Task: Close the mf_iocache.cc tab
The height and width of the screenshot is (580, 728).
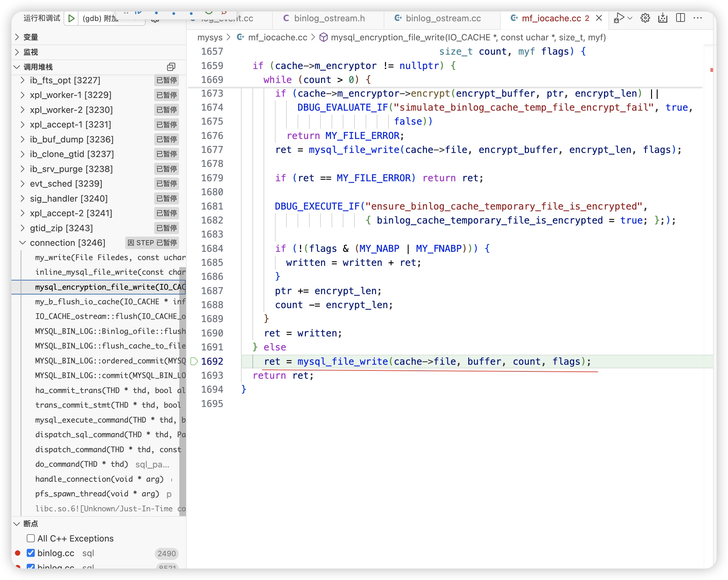Action: [x=599, y=18]
